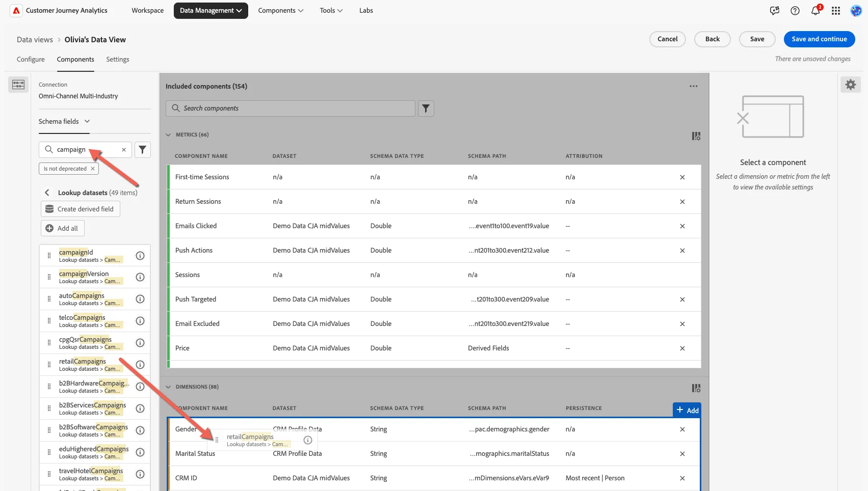Open the included components filter icon
Viewport: 868px width, 491px height.
[x=426, y=108]
